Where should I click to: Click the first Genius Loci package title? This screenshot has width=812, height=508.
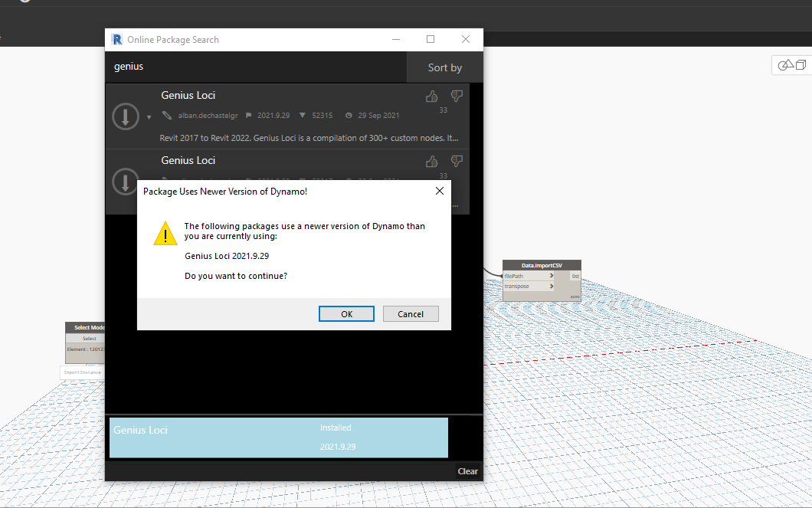(x=188, y=95)
